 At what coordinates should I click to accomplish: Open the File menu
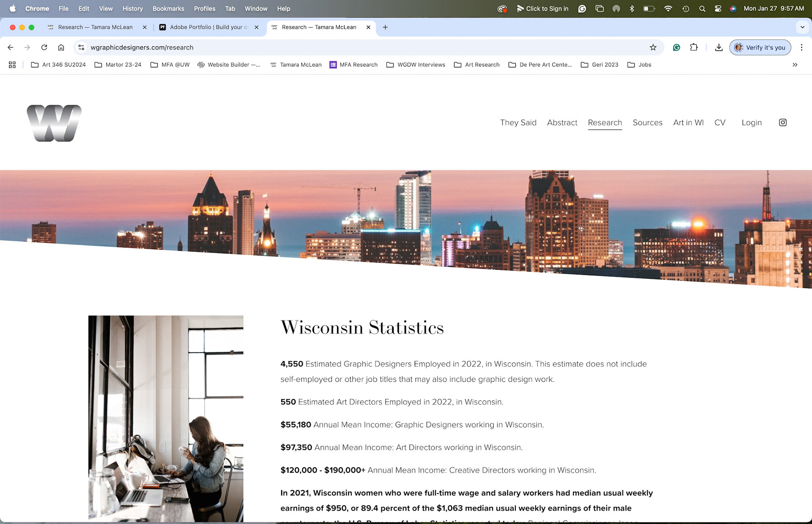coord(63,8)
